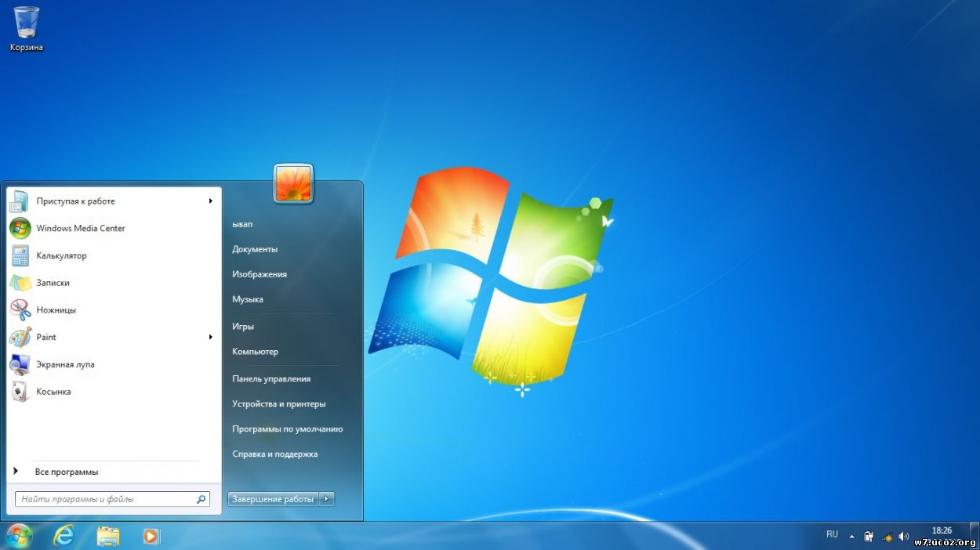The width and height of the screenshot is (980, 550).
Task: Show hidden tray icons with the chevron
Action: (853, 536)
